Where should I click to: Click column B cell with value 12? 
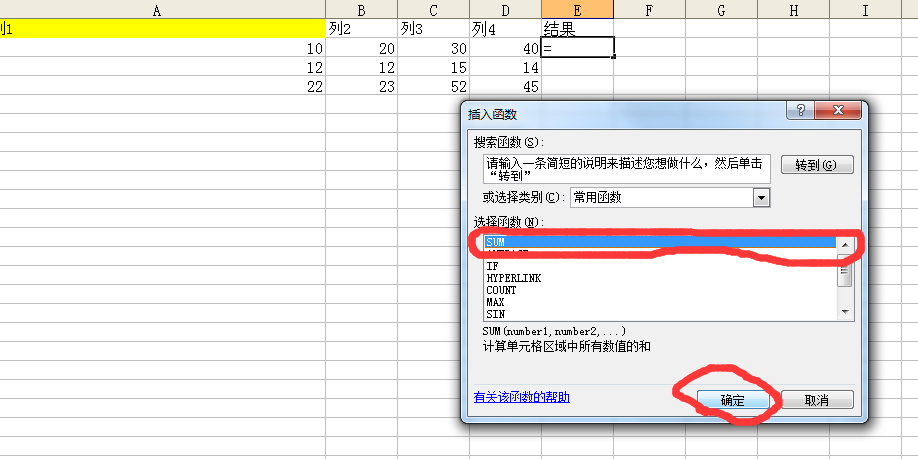pyautogui.click(x=362, y=67)
